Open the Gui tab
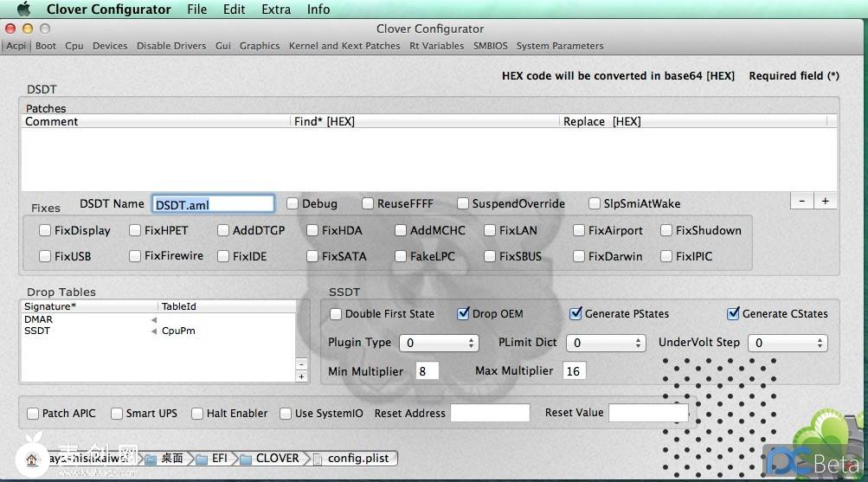 [x=223, y=46]
